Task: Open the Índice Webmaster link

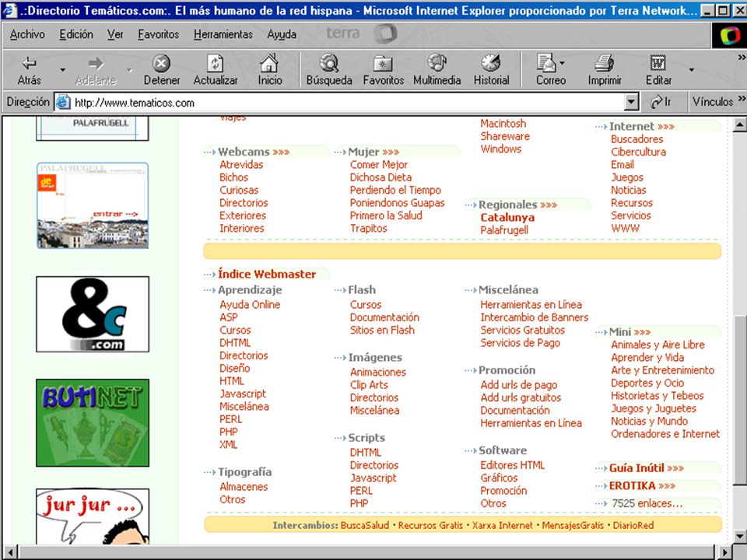Action: 267,275
